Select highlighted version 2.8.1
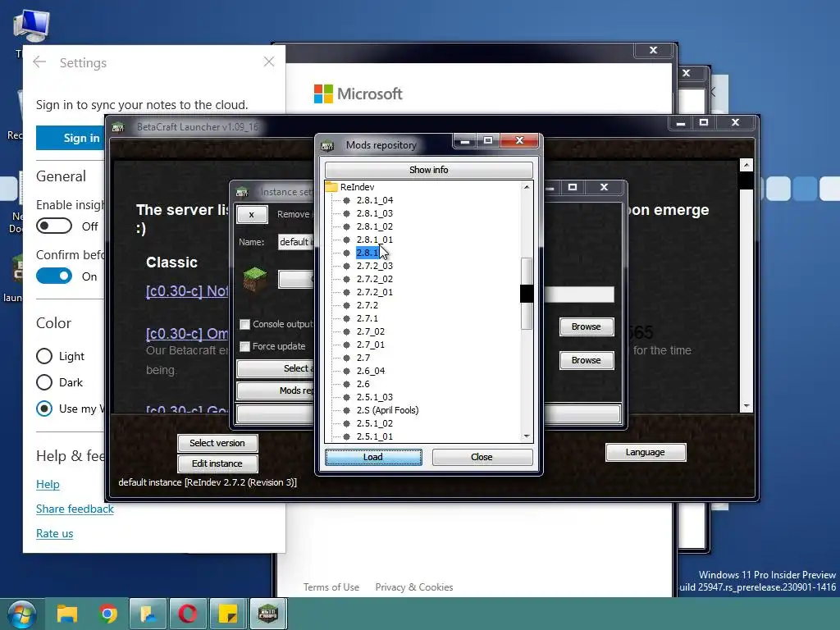This screenshot has height=630, width=840. coord(367,253)
